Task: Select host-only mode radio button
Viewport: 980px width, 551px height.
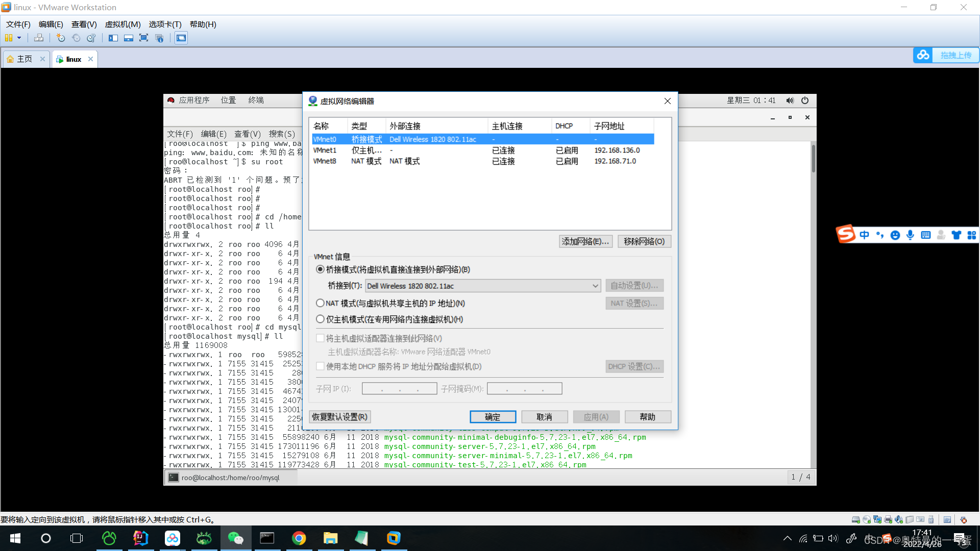Action: 320,319
